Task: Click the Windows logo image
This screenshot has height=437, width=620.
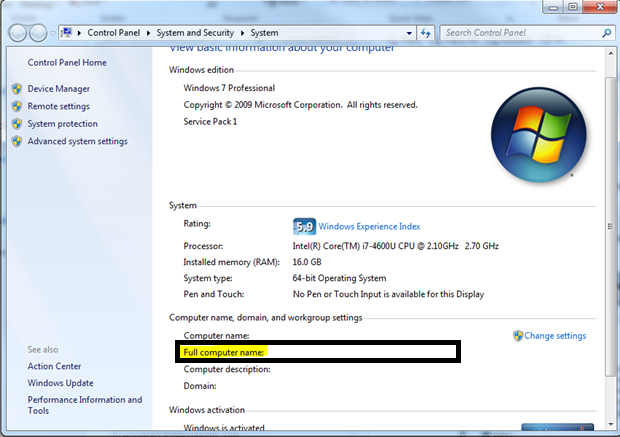Action: pyautogui.click(x=539, y=135)
